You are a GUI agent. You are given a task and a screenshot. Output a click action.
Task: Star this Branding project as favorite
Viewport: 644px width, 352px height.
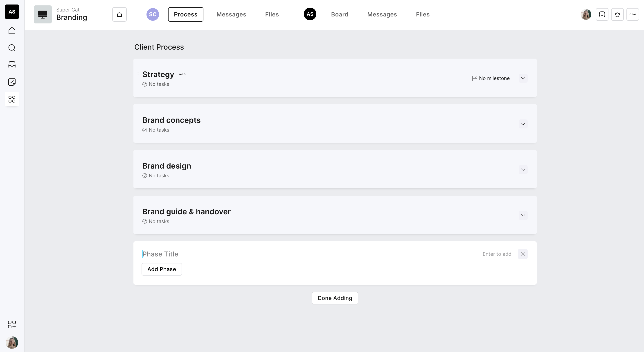pyautogui.click(x=617, y=14)
